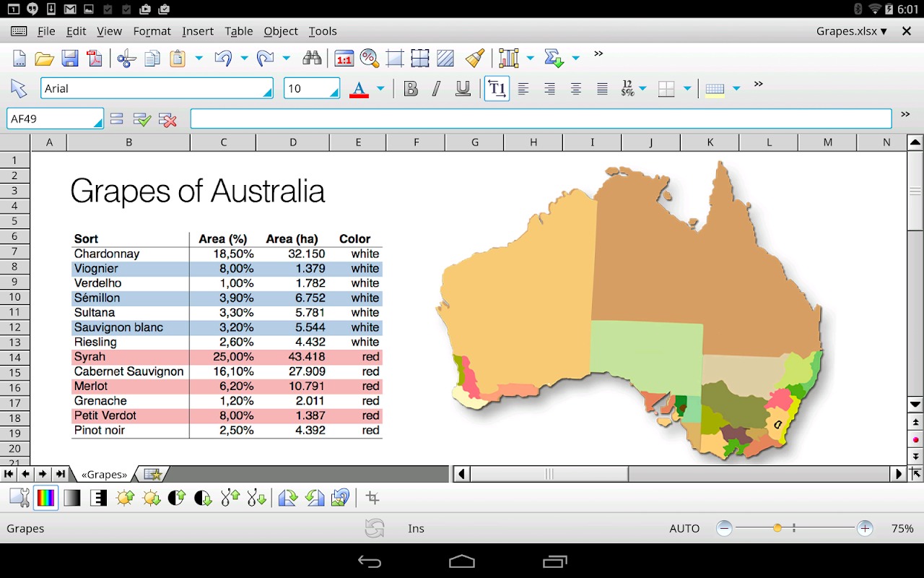Open the font color dropdown arrow

380,89
